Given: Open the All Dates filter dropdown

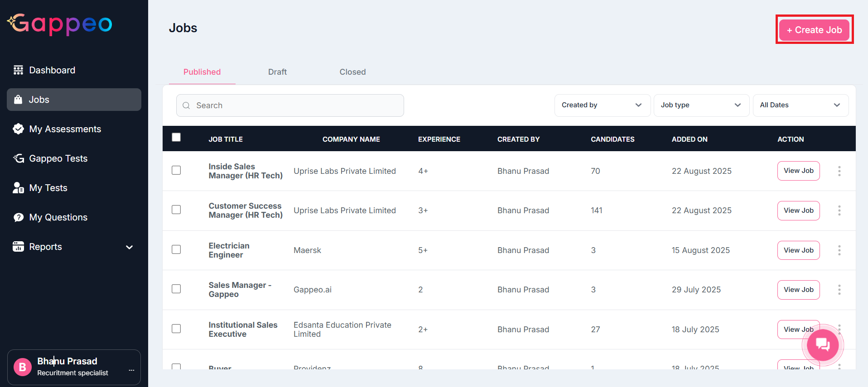Looking at the screenshot, I should point(800,105).
